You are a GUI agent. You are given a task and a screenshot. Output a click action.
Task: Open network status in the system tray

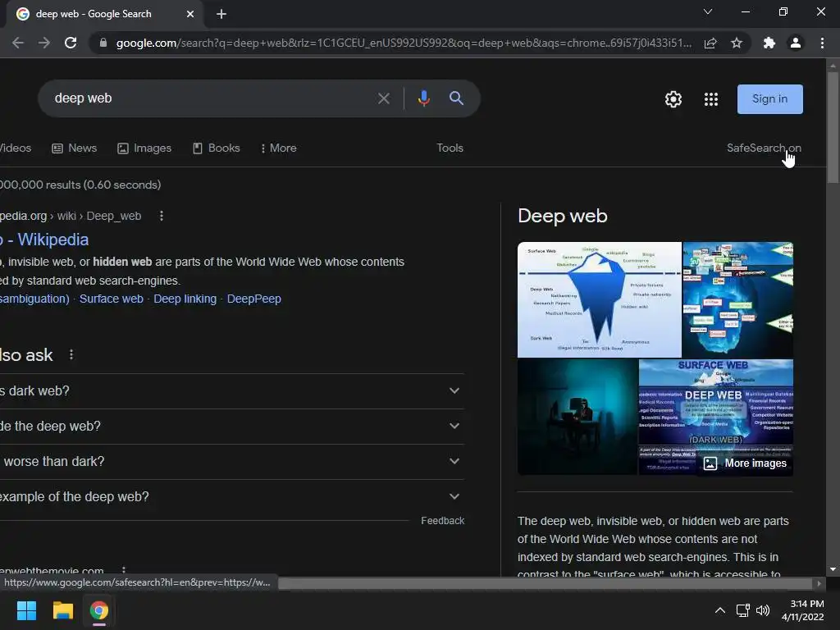[x=742, y=610]
